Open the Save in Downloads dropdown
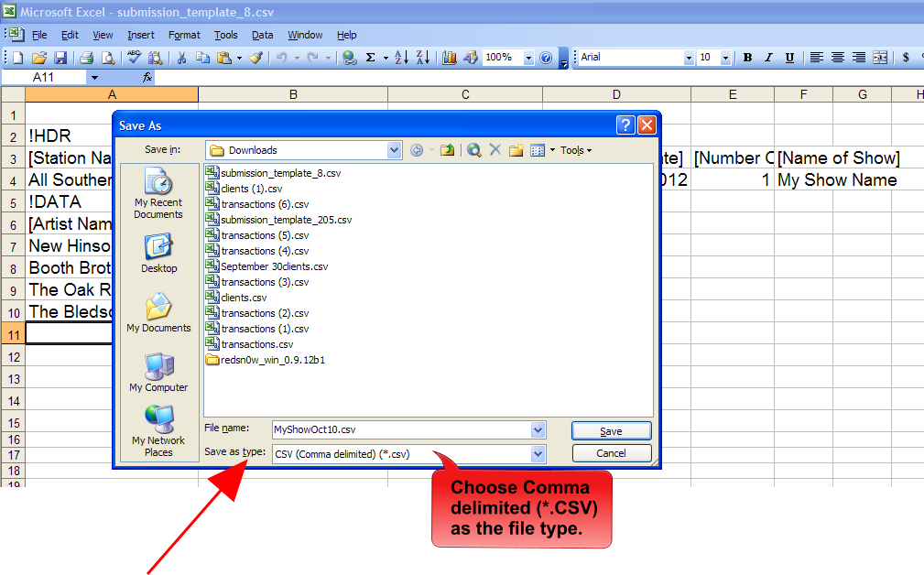The height and width of the screenshot is (575, 924). (394, 150)
